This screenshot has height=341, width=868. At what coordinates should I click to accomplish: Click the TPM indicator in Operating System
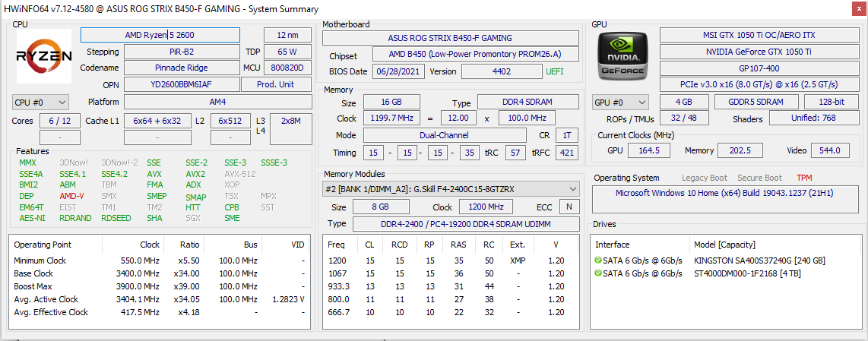click(x=805, y=178)
